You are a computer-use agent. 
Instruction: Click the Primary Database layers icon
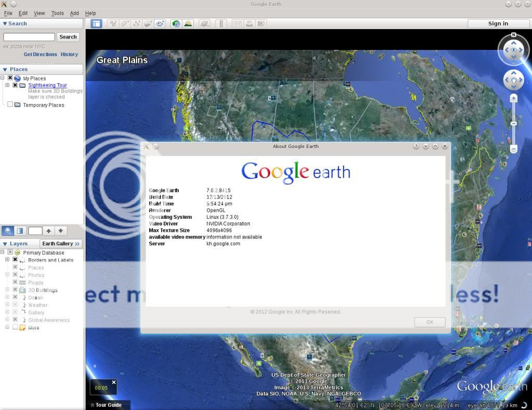(17, 253)
